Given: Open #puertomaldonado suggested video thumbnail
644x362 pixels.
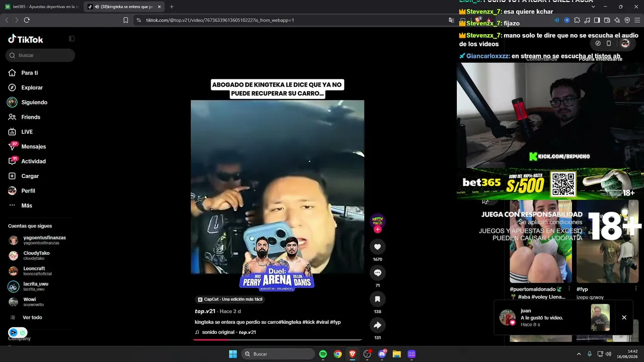Looking at the screenshot, I should tap(540, 241).
